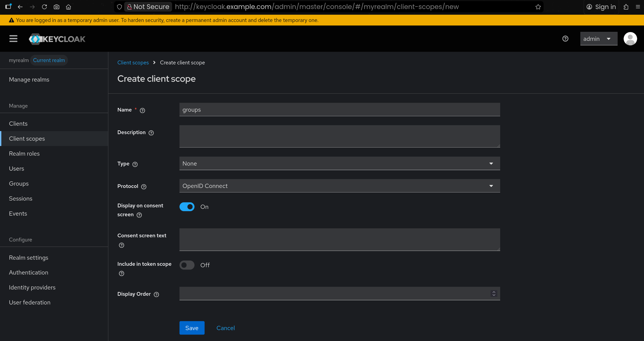Click the user avatar icon
This screenshot has width=644, height=341.
[x=630, y=39]
